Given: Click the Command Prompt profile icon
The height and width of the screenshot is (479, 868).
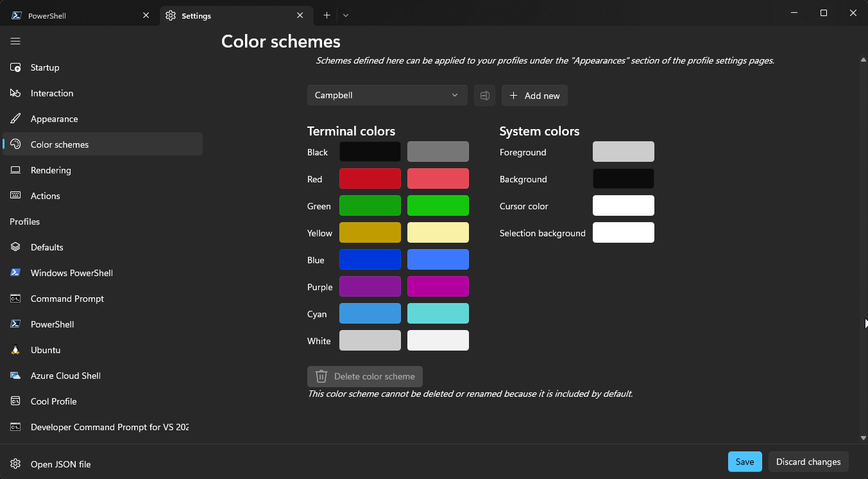Looking at the screenshot, I should click(x=16, y=299).
